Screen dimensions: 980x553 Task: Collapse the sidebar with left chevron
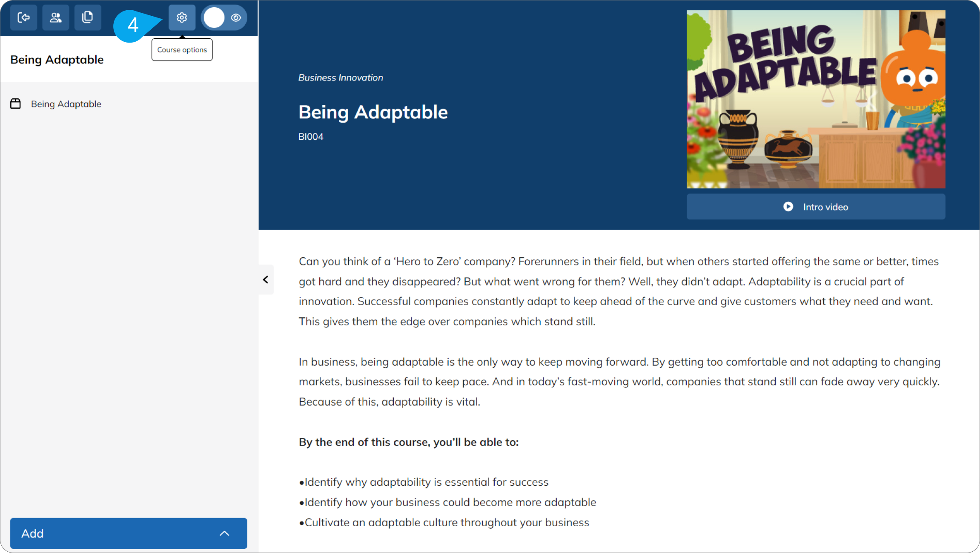pos(266,279)
